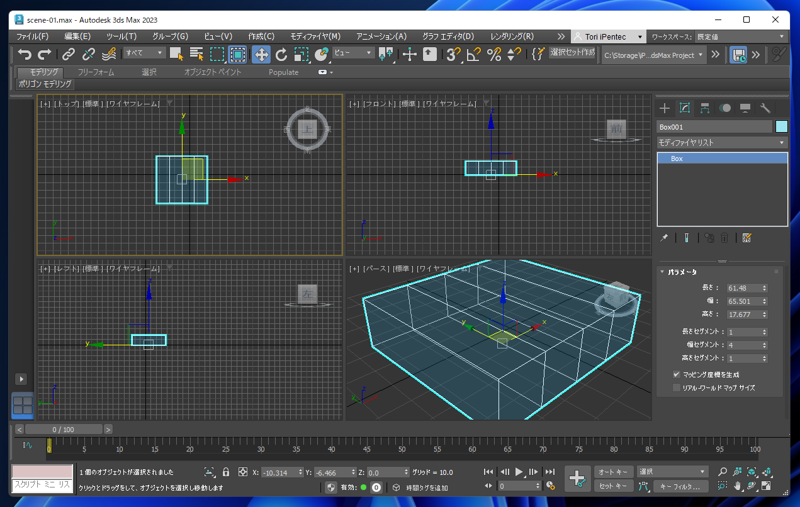This screenshot has height=507, width=800.
Task: Click Polygon Modeling panel button
Action: pyautogui.click(x=45, y=84)
